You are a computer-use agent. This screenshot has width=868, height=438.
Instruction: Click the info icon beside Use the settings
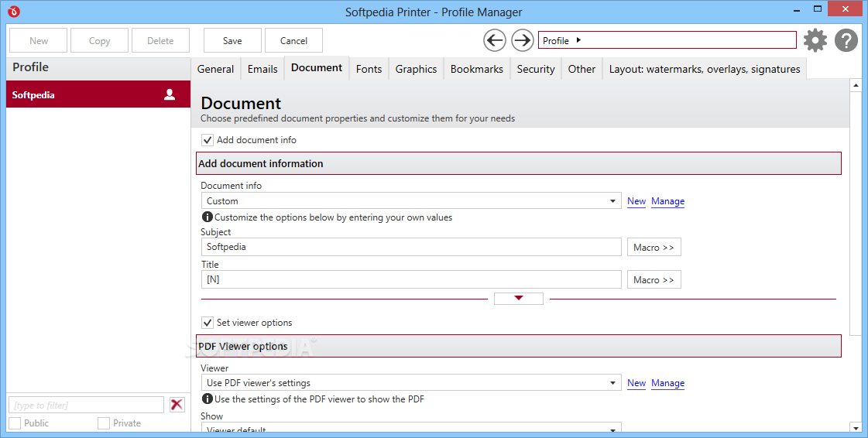tap(207, 399)
